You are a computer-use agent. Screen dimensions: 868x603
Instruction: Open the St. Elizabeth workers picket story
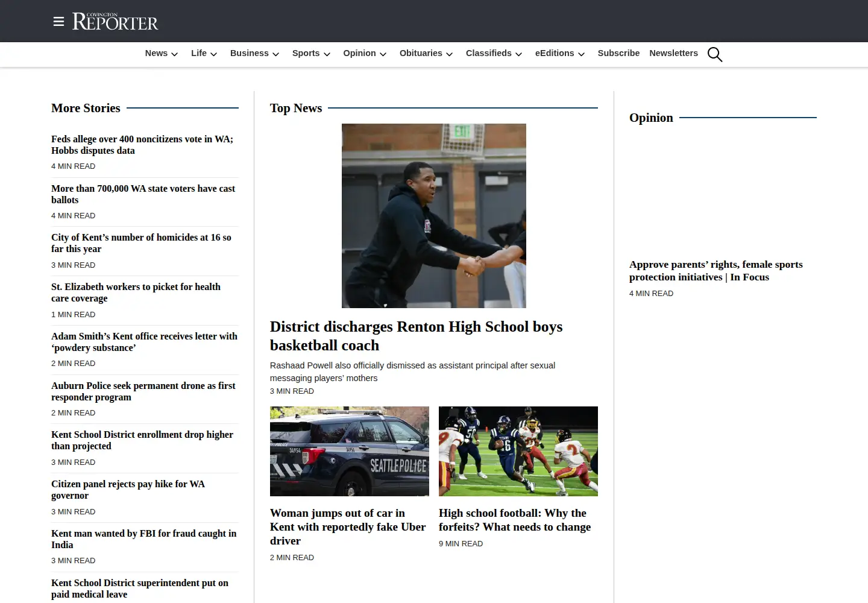click(136, 292)
